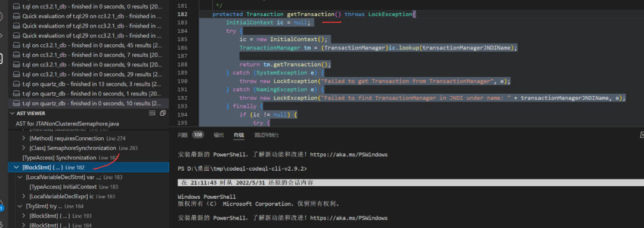Expand the [LocalVariableDeclExpr] ic node
This screenshot has width=644, height=228.
coord(24,196)
